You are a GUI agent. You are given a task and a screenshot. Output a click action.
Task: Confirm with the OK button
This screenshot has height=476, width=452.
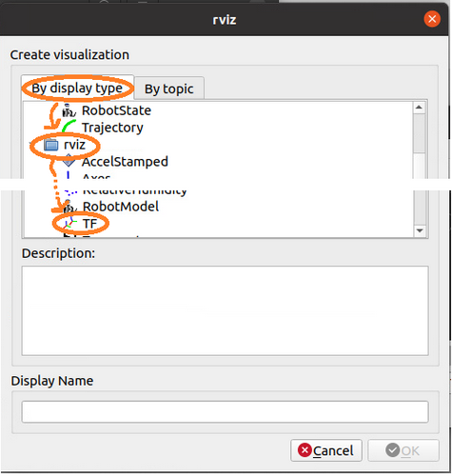click(x=403, y=450)
